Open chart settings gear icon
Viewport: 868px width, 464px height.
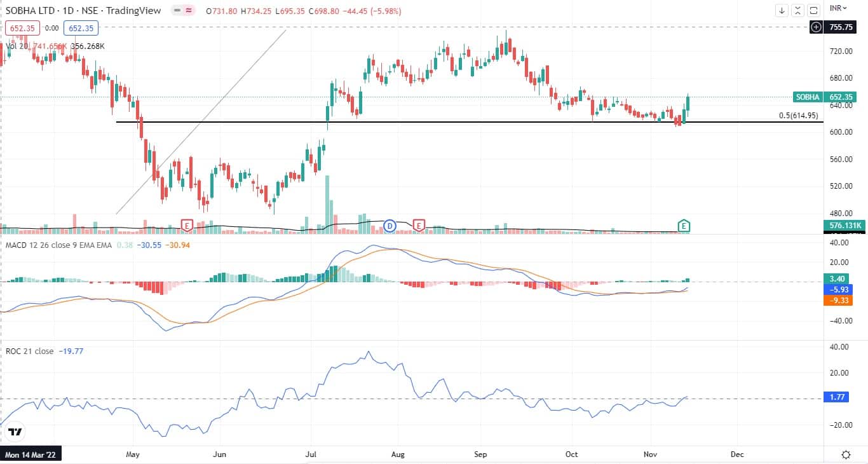pyautogui.click(x=846, y=454)
